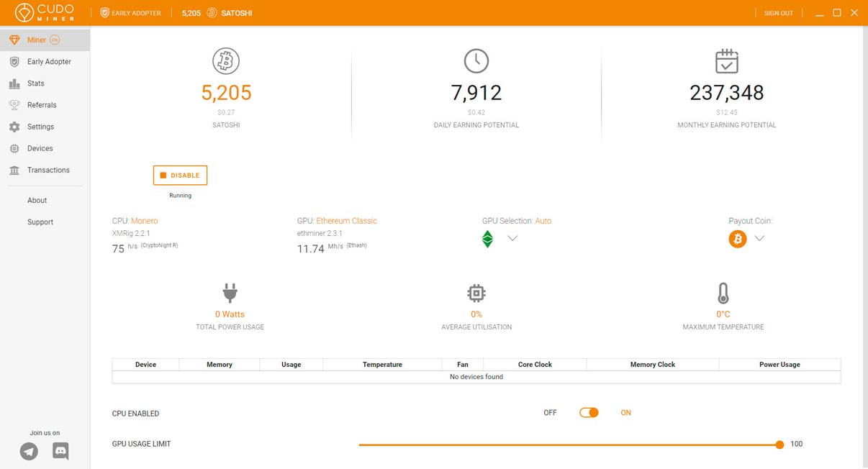Screen dimensions: 868x469
Task: Click the maximum temperature thermometer icon
Action: [x=723, y=293]
